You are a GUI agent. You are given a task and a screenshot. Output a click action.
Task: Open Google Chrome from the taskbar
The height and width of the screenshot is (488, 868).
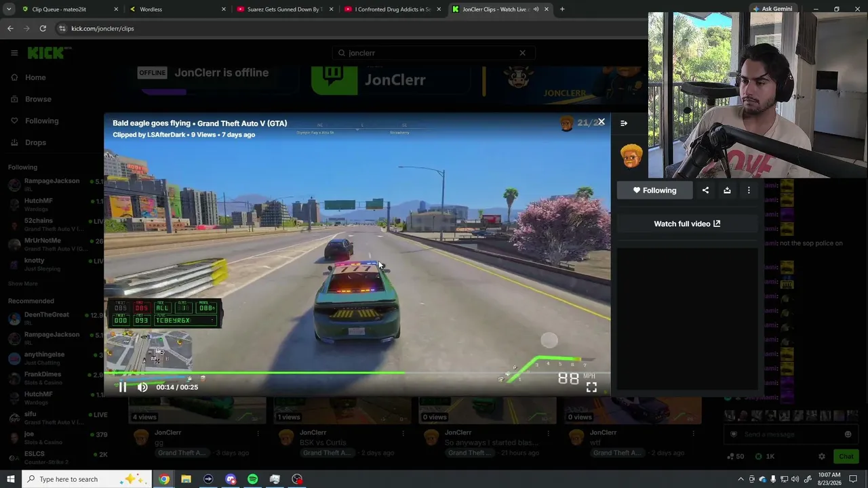pos(164,479)
